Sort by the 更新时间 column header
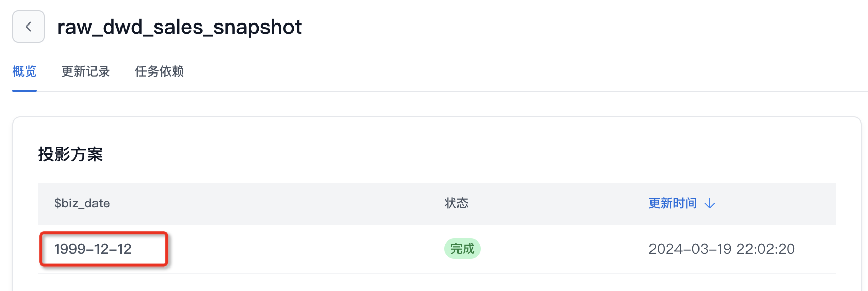The image size is (868, 291). point(672,203)
